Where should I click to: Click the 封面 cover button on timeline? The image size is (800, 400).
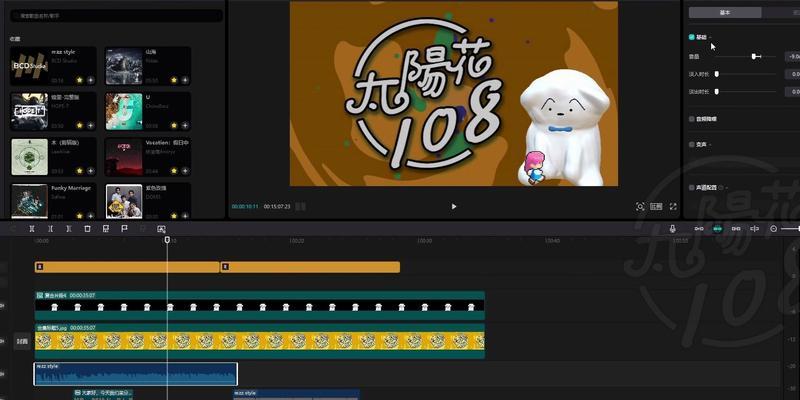(x=21, y=341)
